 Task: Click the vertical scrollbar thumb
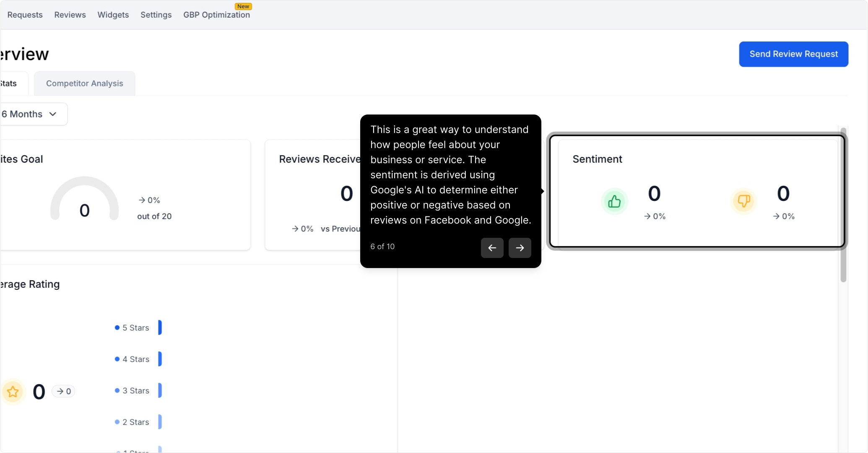point(843,205)
